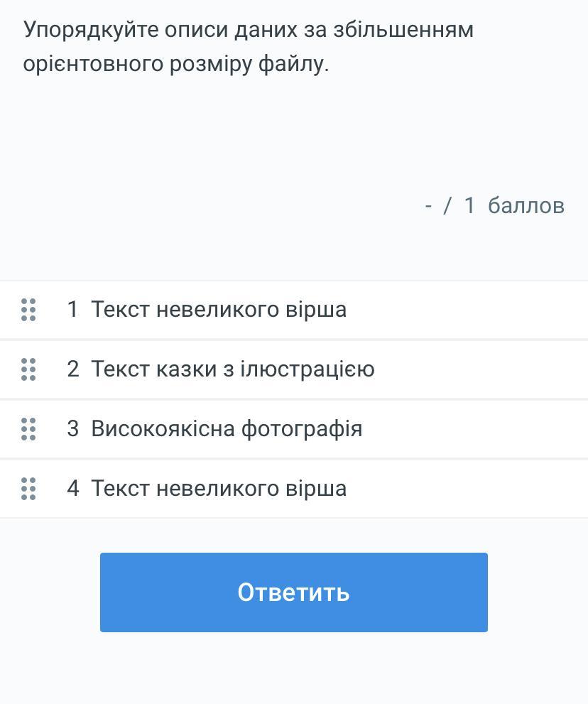The width and height of the screenshot is (588, 704).
Task: Grab the drag handle of item 1
Action: (28, 310)
